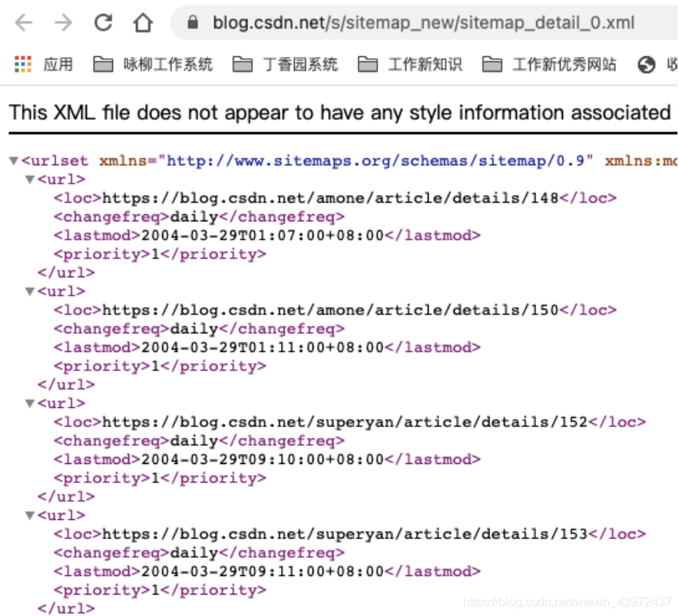679x616 pixels.
Task: Click the priority line under details/148
Action: tap(160, 254)
